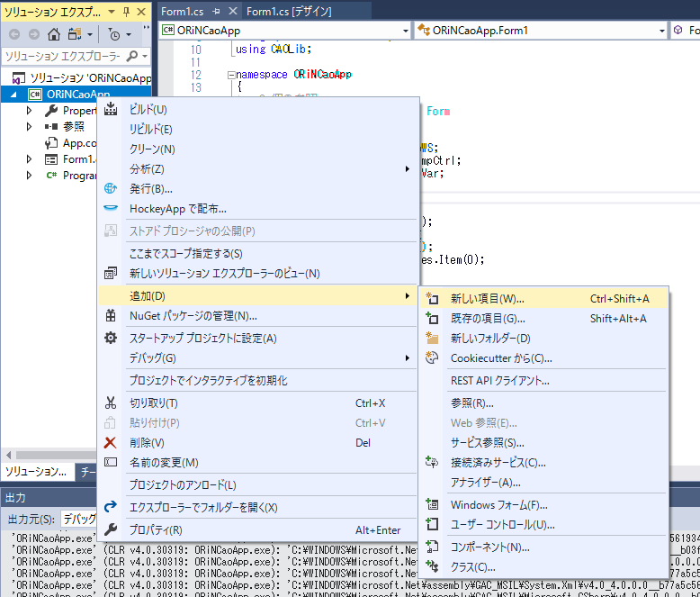The width and height of the screenshot is (700, 597).
Task: Click the Cookiecutter icon in submenu
Action: coord(432,357)
